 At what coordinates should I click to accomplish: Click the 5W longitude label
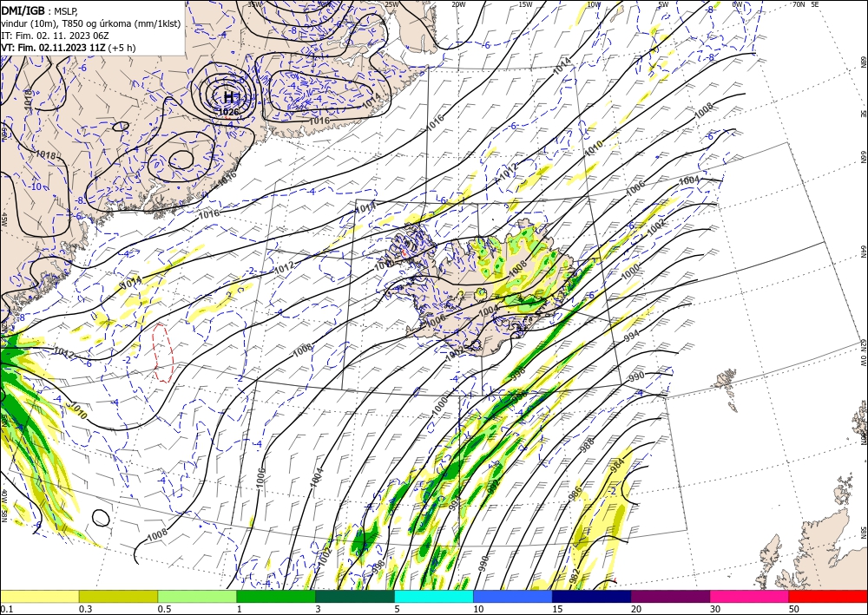click(663, 3)
